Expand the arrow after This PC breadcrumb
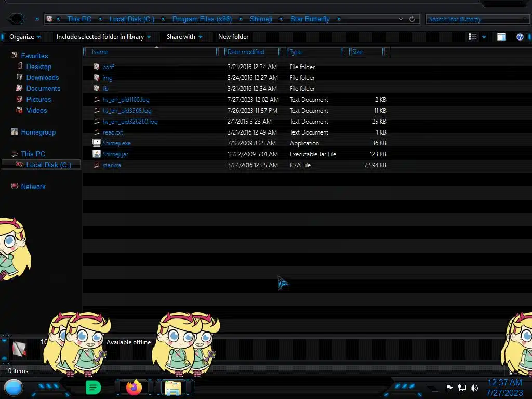 [x=100, y=19]
